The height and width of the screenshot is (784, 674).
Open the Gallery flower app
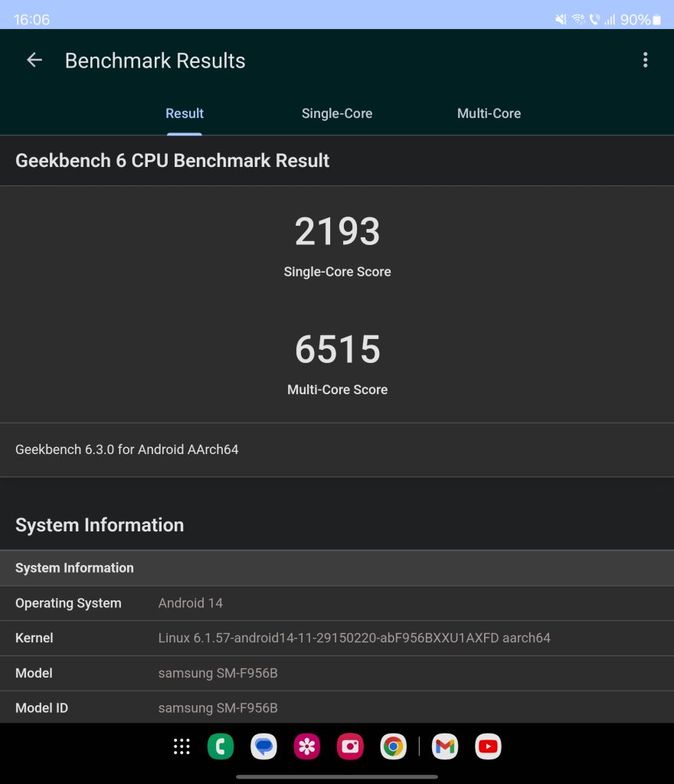307,746
